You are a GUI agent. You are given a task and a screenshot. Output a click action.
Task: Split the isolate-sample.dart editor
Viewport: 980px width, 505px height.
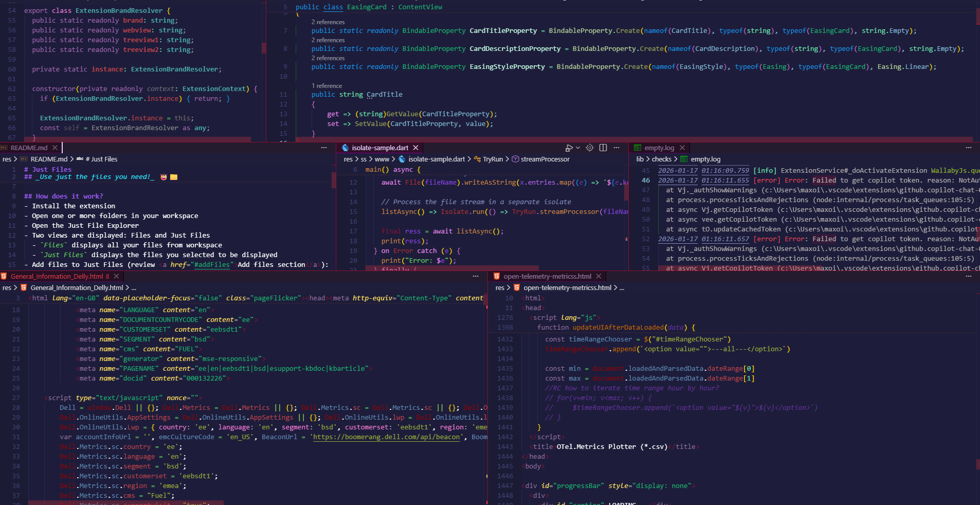point(603,148)
